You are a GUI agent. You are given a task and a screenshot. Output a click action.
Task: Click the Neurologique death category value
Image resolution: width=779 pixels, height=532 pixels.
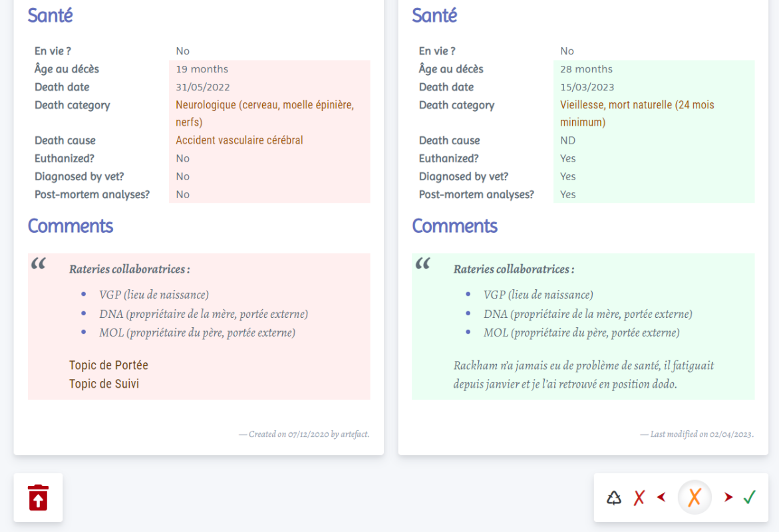tap(264, 113)
